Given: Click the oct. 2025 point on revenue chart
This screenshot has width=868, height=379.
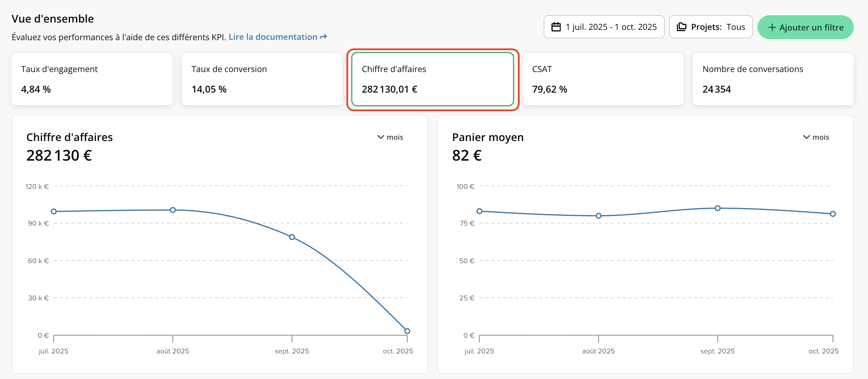Looking at the screenshot, I should [407, 331].
